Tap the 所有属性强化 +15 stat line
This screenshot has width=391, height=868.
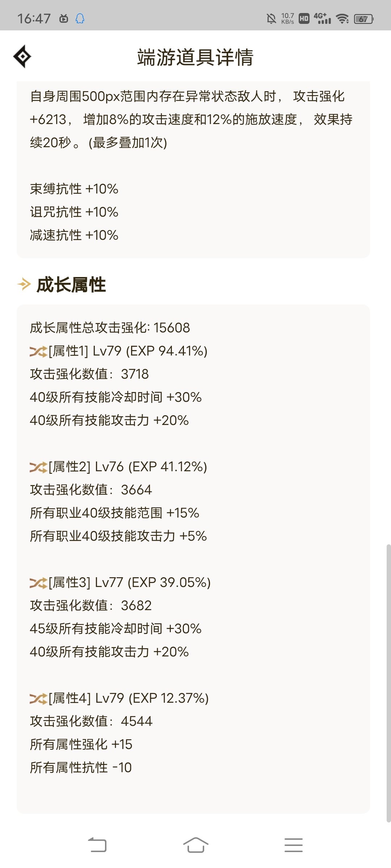[x=81, y=744]
